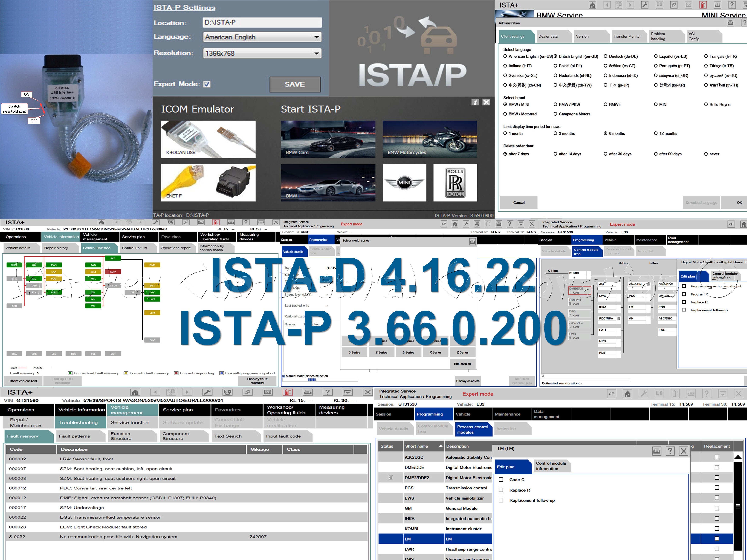This screenshot has width=747, height=560.
Task: Click help icon in ISTA+ fault memory window
Action: pos(327,392)
